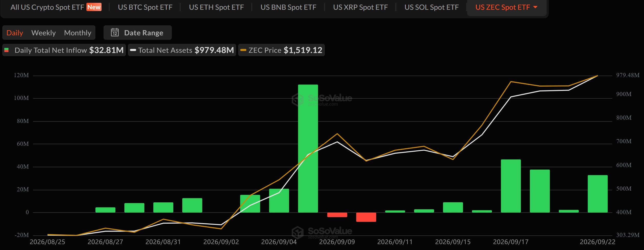Switch to US BNB Spot ETF tab
The height and width of the screenshot is (250, 644).
pyautogui.click(x=288, y=7)
